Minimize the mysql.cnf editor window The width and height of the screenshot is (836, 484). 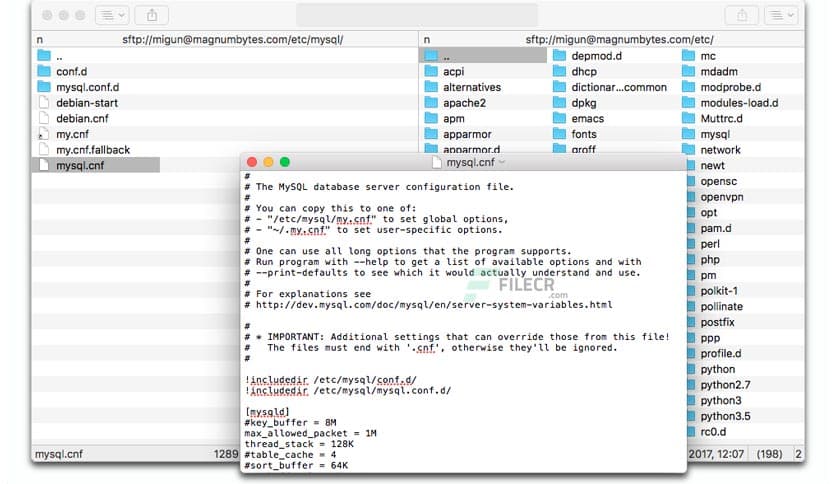(x=268, y=162)
